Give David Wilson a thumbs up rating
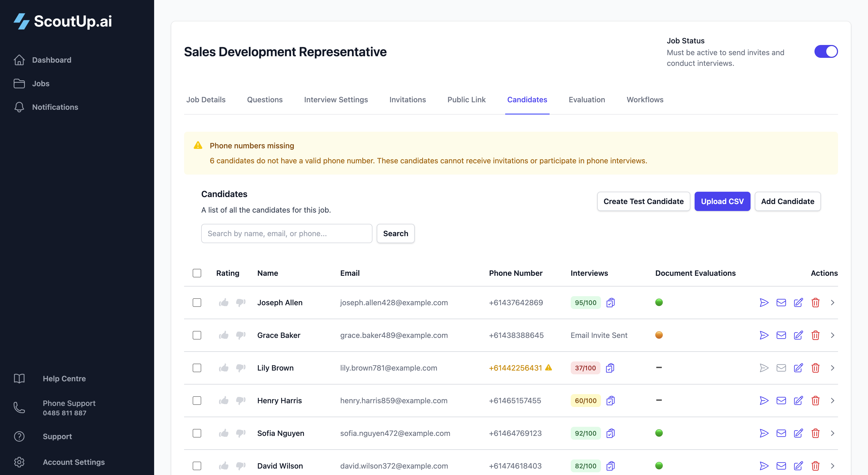This screenshot has width=868, height=475. pos(223,466)
